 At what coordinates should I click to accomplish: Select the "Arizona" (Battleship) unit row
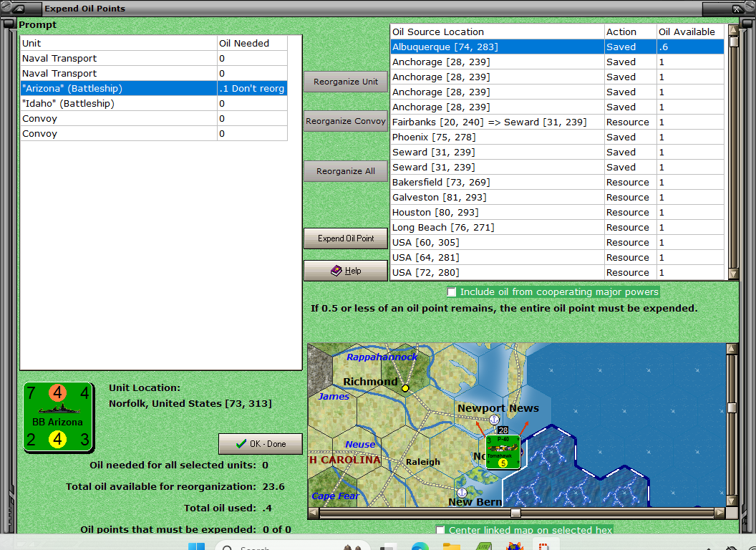(154, 88)
